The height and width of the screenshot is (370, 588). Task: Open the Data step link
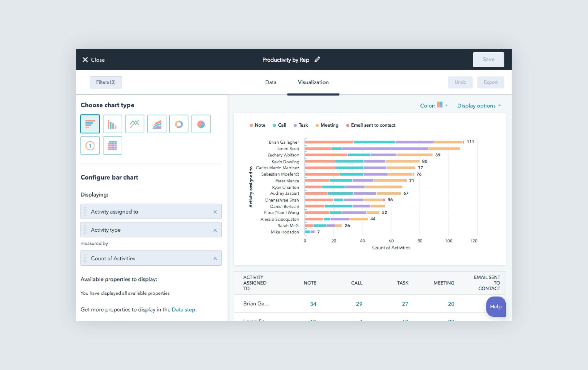tap(183, 309)
